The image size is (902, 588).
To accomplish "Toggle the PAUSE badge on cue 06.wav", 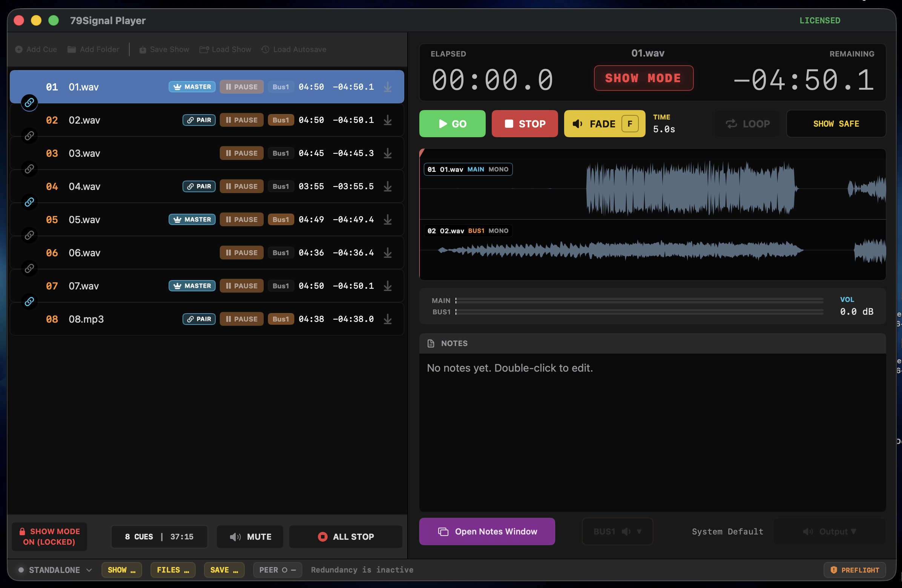I will (241, 253).
